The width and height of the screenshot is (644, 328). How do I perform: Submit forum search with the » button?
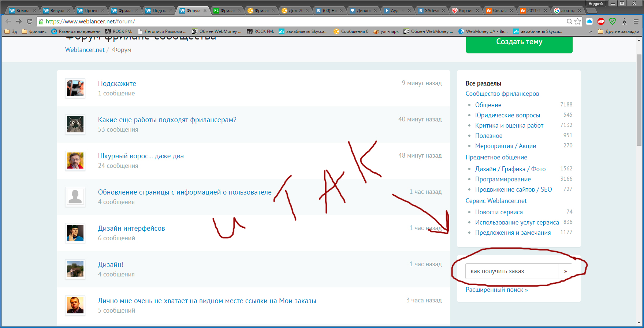[x=565, y=271]
